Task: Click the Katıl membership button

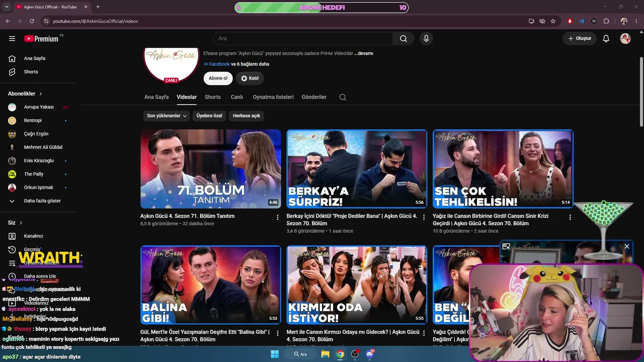Action: click(250, 78)
